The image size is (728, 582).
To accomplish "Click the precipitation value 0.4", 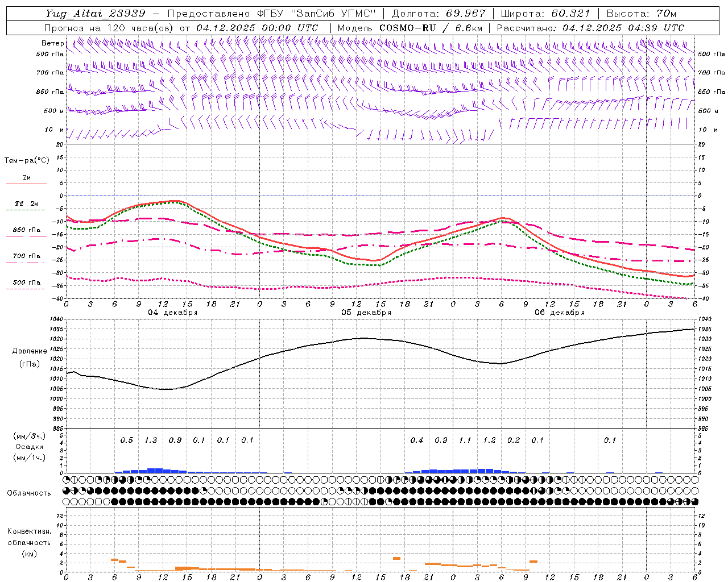I will coord(417,440).
